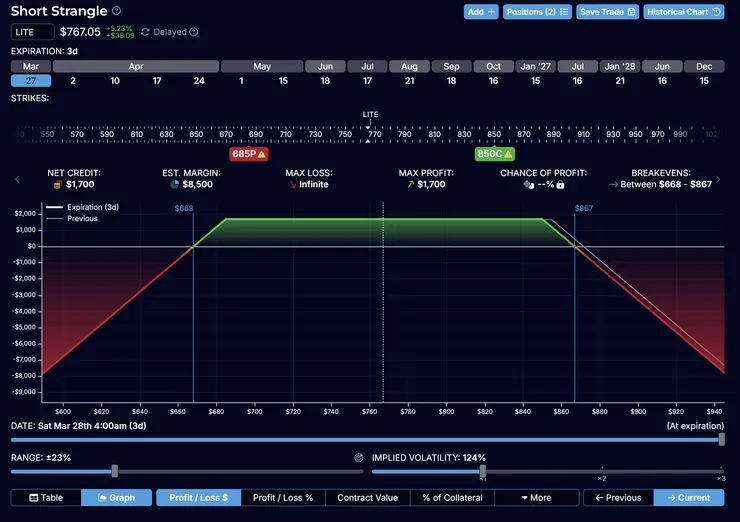Click the LITE ticker symbol input field
Viewport: 740px width, 522px height.
[x=32, y=32]
